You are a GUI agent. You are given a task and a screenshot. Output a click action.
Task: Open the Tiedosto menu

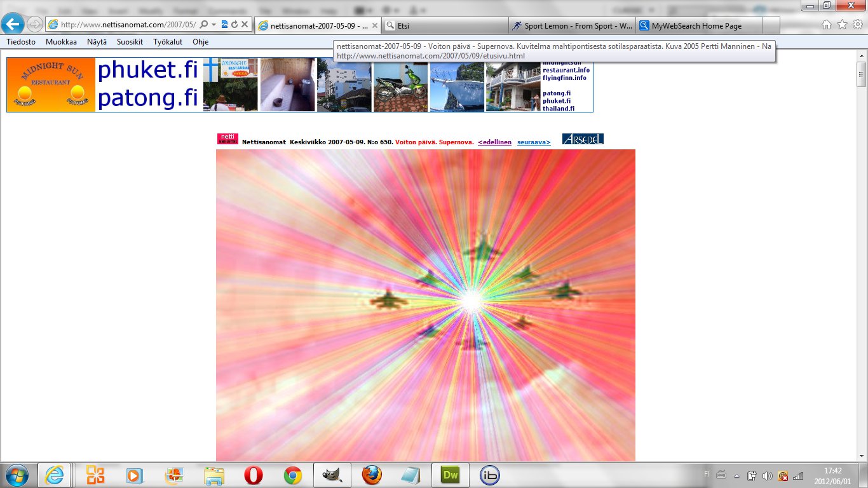(x=21, y=42)
